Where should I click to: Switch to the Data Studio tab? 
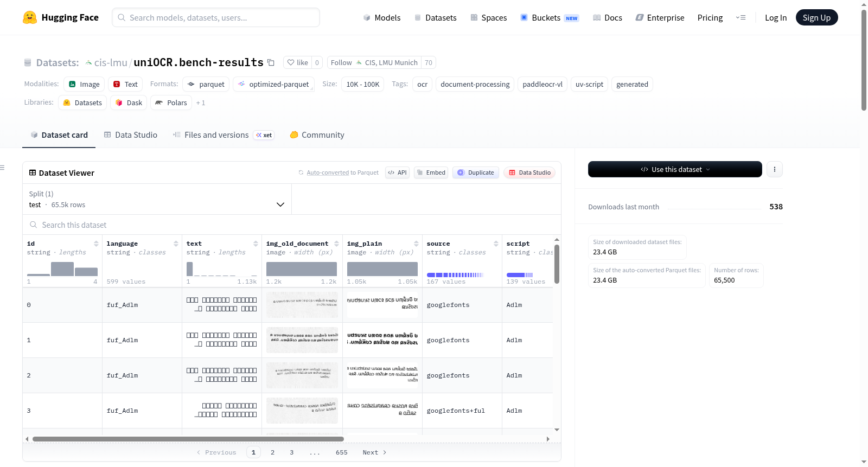pos(131,135)
